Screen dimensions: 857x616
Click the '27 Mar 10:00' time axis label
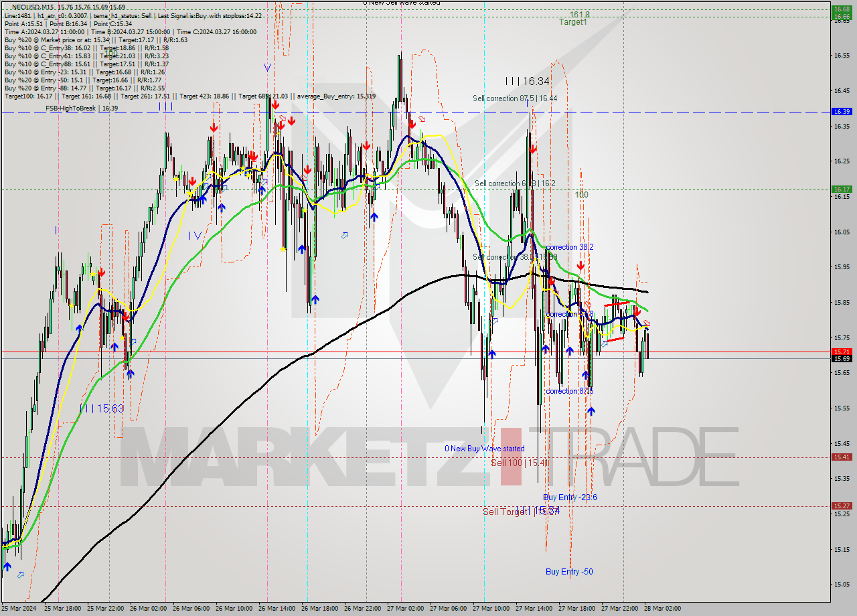[492, 609]
